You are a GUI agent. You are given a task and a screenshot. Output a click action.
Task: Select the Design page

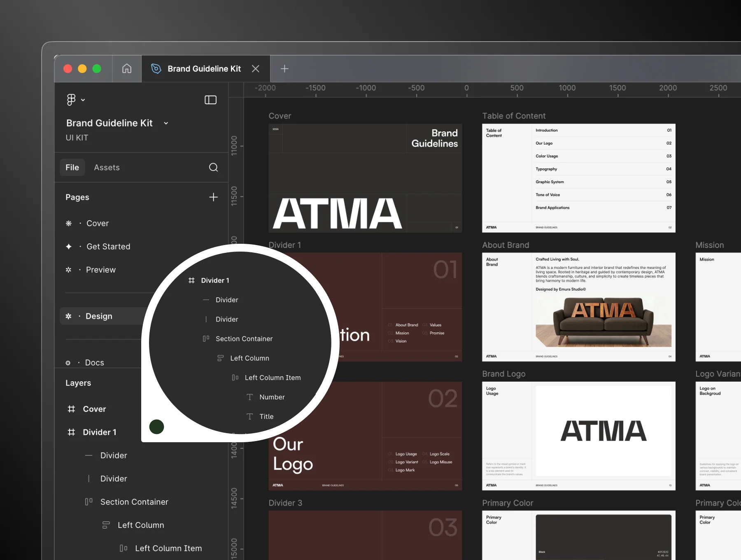[99, 316]
